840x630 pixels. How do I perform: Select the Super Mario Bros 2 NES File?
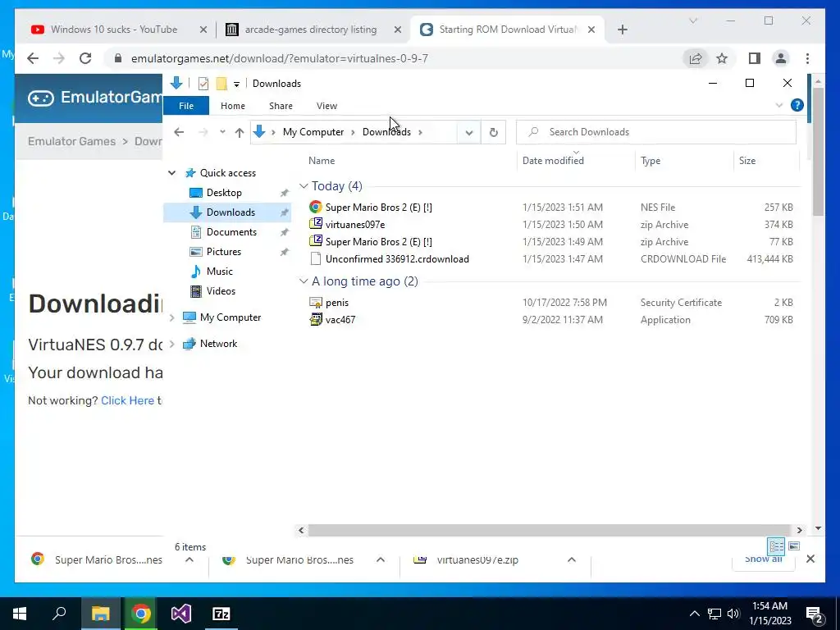(x=378, y=208)
